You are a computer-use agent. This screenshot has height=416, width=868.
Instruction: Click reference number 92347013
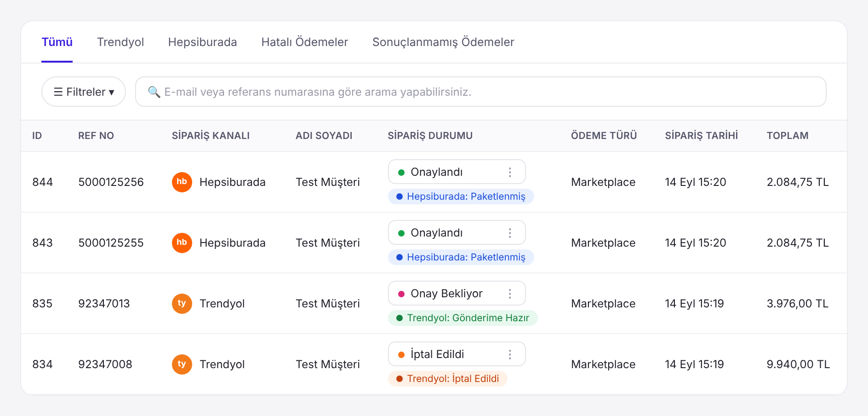click(x=104, y=303)
